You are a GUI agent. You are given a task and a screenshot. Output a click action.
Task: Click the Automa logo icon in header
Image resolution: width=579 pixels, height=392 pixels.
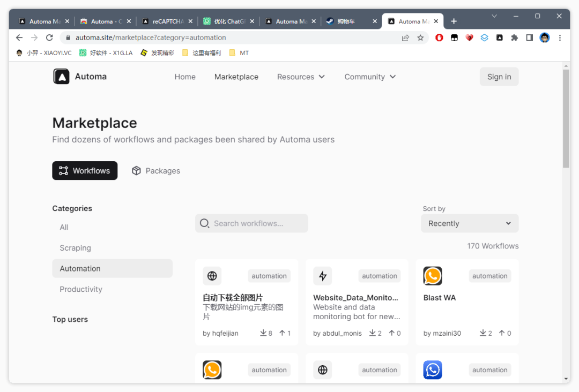62,77
